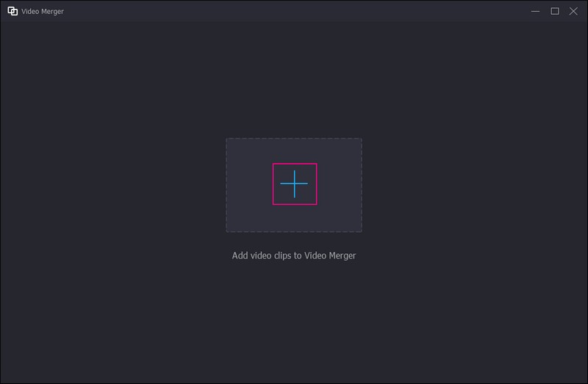Click the 'Add video clips to Video Merger' text

point(294,256)
